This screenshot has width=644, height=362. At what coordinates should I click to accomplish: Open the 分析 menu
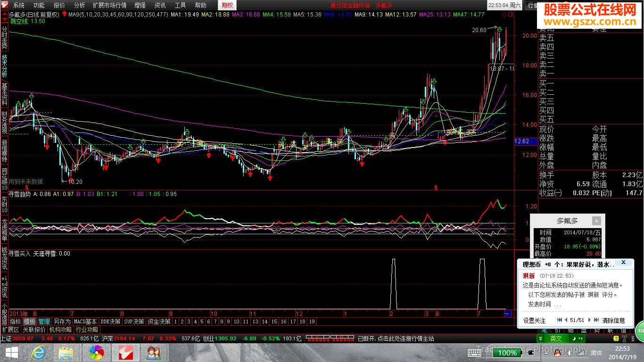80,5
